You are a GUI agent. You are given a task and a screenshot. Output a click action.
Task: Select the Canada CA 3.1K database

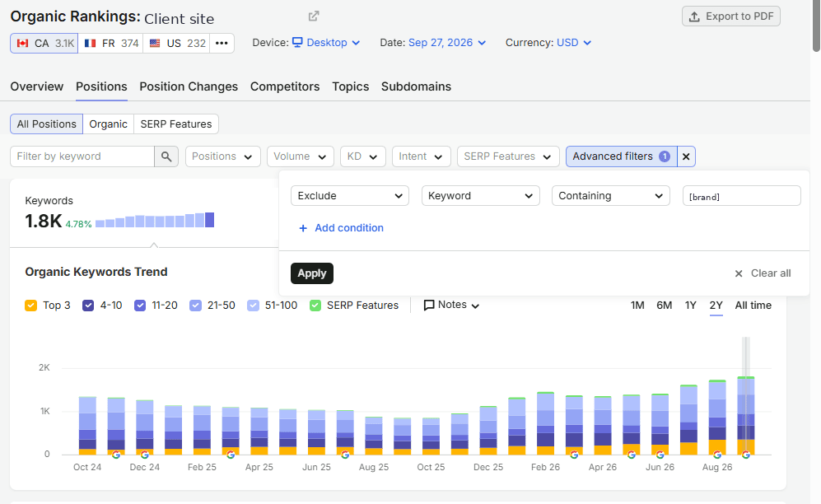click(44, 43)
